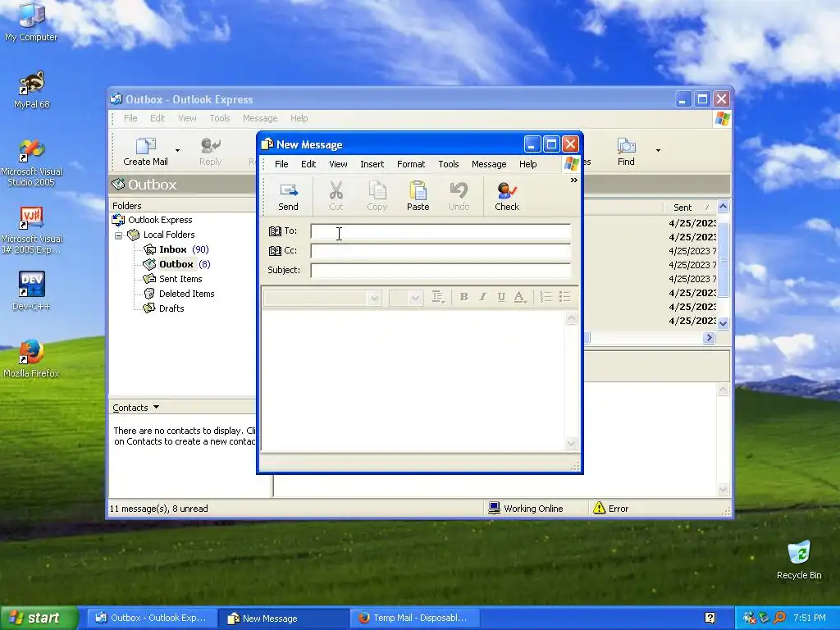Open the Edit menu in New Message
The image size is (840, 630).
[x=308, y=164]
